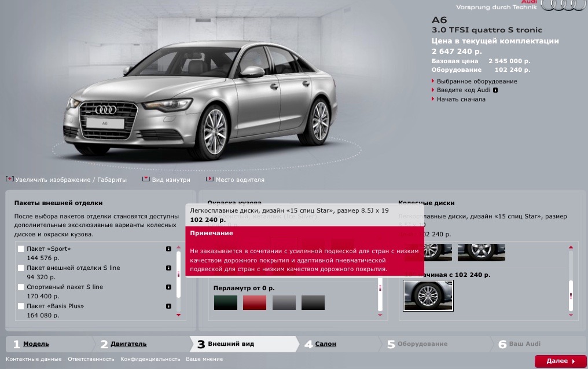Viewport: 588px width, 369px height.
Task: Open Ответственность link
Action: click(x=91, y=359)
